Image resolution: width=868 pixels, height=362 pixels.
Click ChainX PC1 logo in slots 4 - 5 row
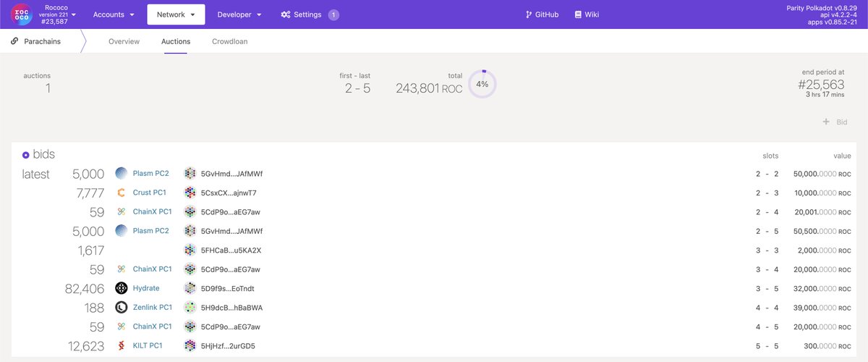[122, 327]
